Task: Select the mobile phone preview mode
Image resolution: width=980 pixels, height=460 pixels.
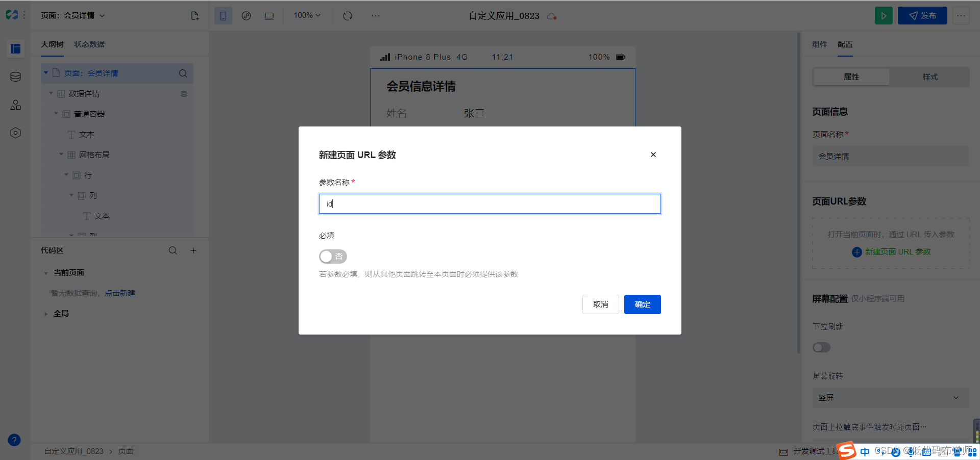Action: (223, 16)
